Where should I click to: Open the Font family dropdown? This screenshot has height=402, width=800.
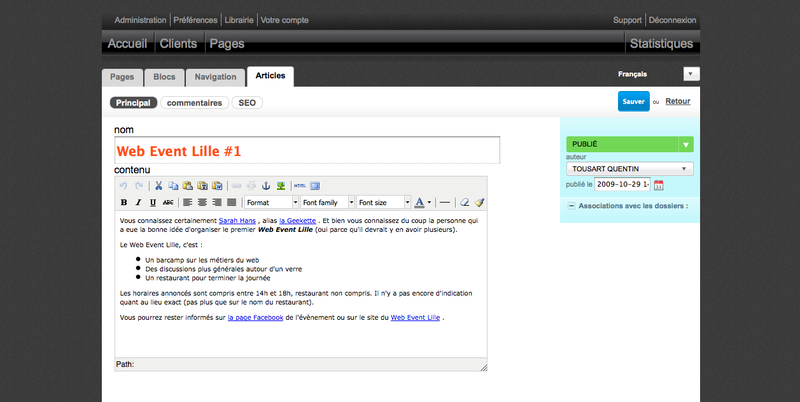328,203
